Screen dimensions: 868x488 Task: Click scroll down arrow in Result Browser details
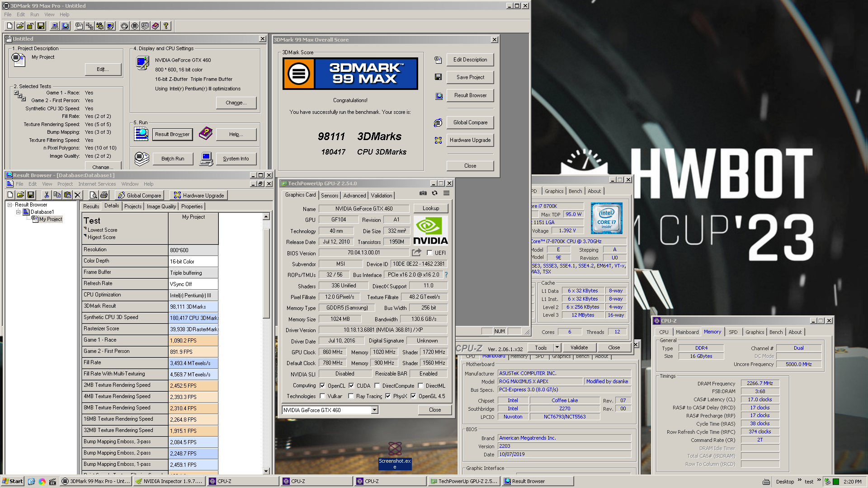click(x=266, y=471)
